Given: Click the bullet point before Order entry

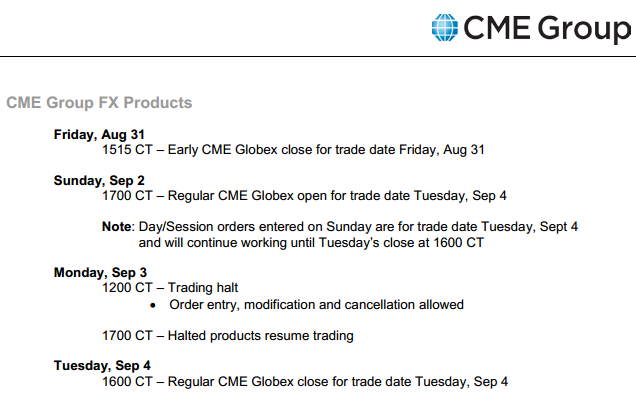Looking at the screenshot, I should 153,305.
